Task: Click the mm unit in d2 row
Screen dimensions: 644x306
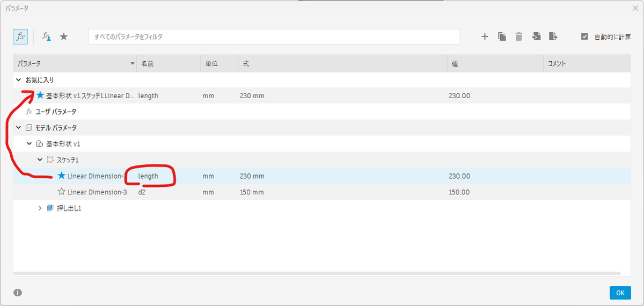Action: (x=208, y=192)
